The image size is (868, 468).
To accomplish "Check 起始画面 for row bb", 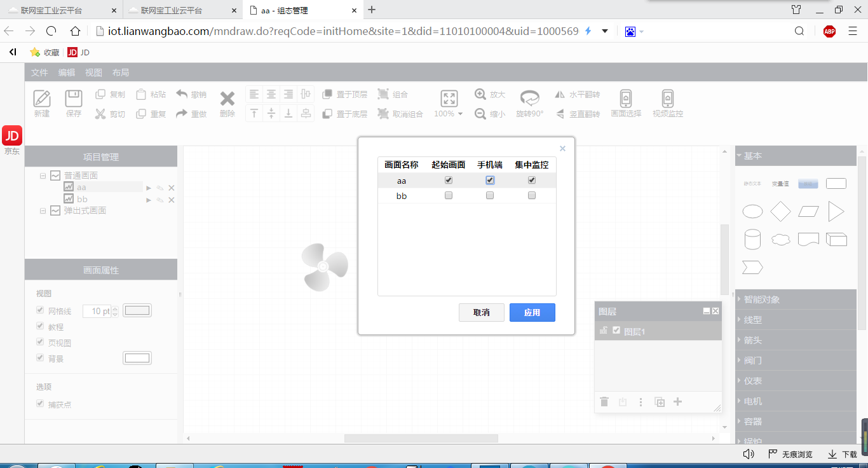I will click(449, 196).
